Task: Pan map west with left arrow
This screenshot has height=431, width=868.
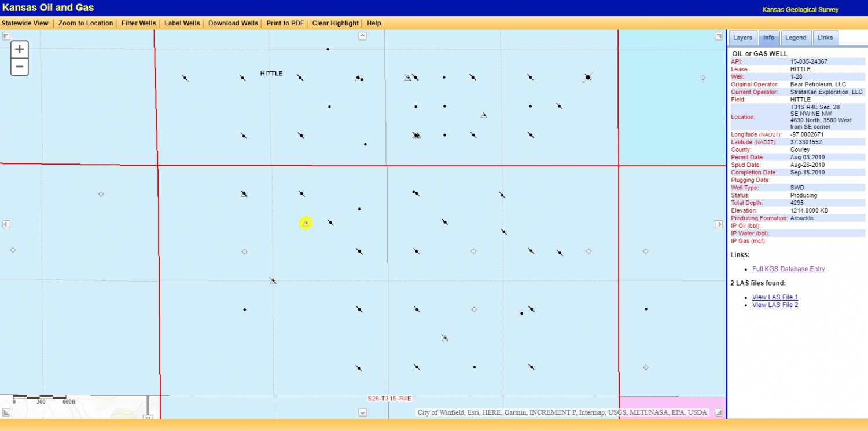Action: tap(6, 224)
